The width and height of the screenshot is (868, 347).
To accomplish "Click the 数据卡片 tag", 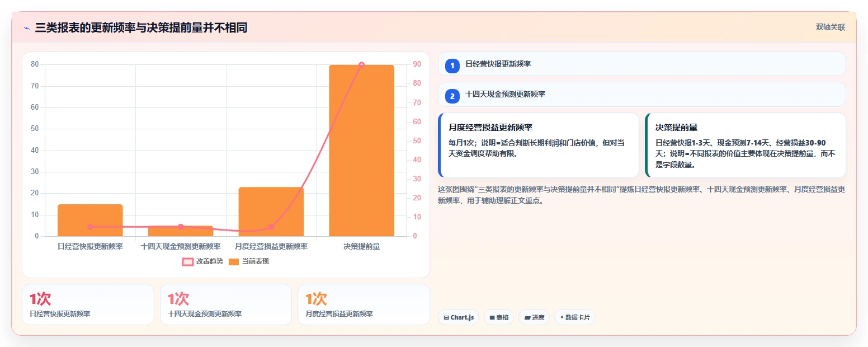I will [575, 317].
